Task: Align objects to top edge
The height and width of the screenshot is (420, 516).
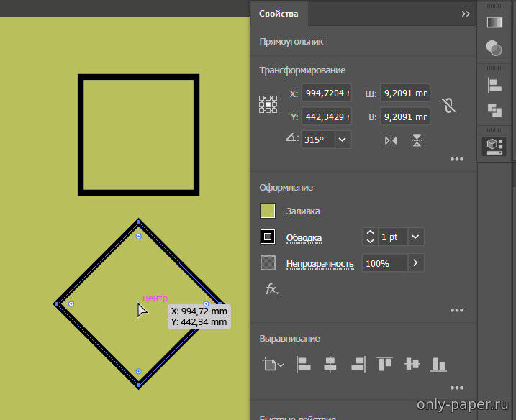Action: [385, 365]
